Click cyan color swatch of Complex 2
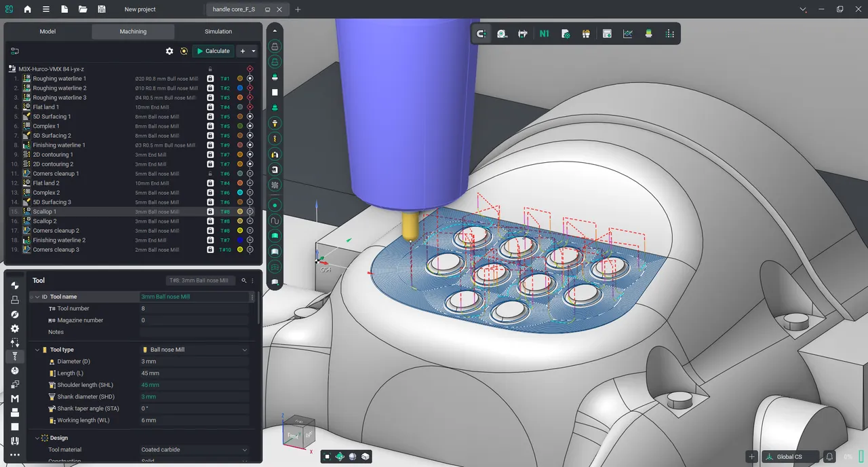 240,193
